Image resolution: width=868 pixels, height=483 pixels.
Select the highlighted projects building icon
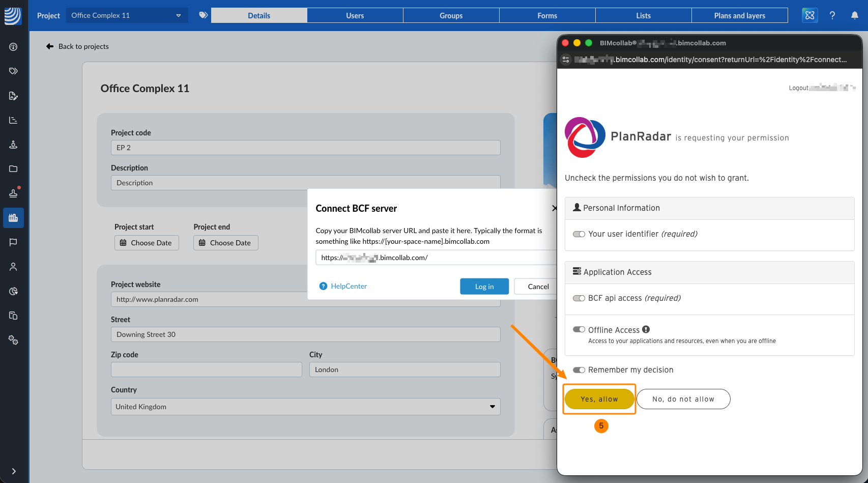[x=13, y=218]
